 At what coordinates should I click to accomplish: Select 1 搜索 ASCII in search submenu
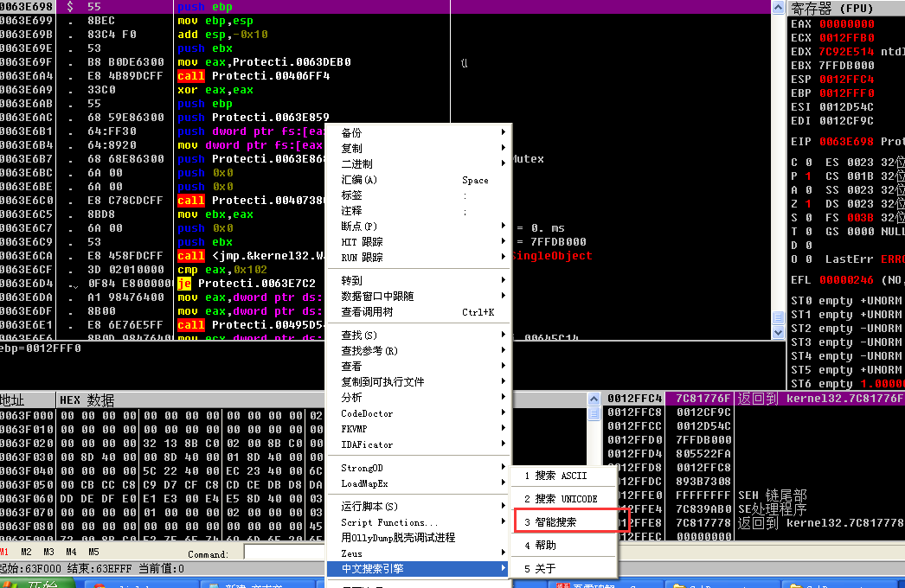point(562,476)
